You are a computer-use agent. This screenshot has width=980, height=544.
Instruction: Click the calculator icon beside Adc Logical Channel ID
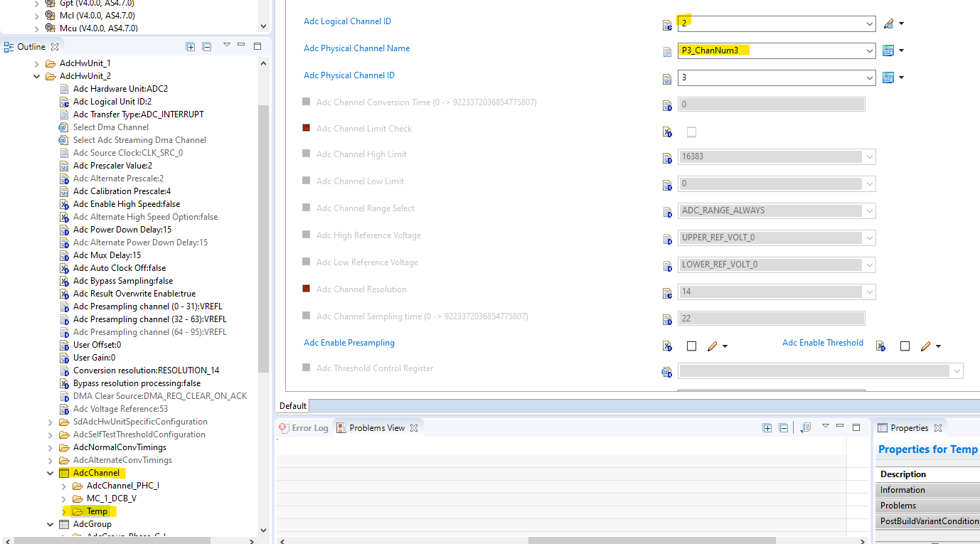666,24
